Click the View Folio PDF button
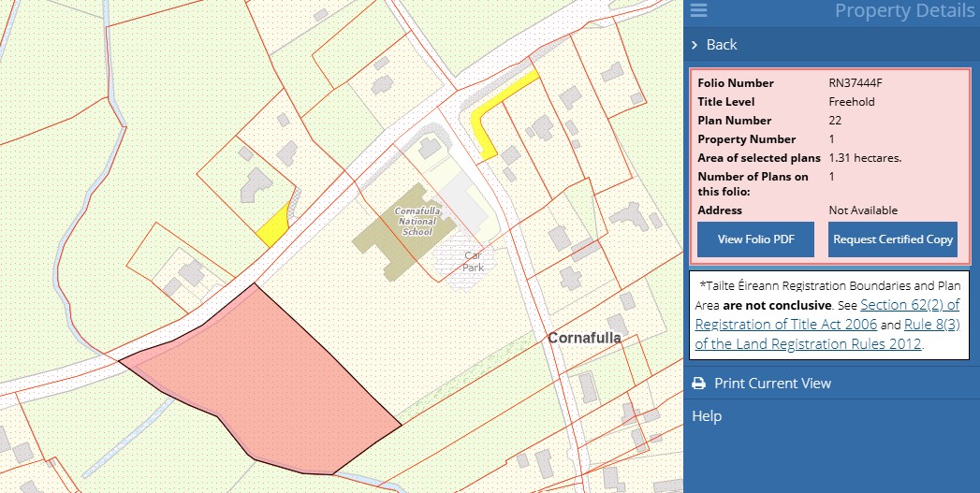Image resolution: width=980 pixels, height=493 pixels. click(755, 239)
